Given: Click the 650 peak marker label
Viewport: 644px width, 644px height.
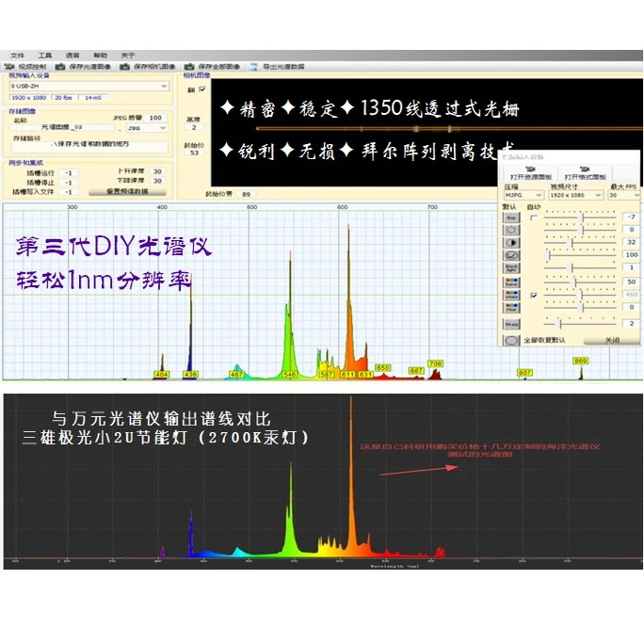Looking at the screenshot, I should point(383,367).
